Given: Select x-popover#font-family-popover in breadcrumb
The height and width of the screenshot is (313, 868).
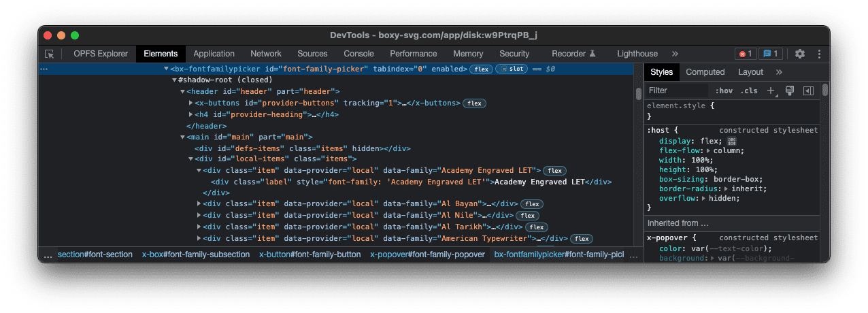Looking at the screenshot, I should (x=427, y=254).
